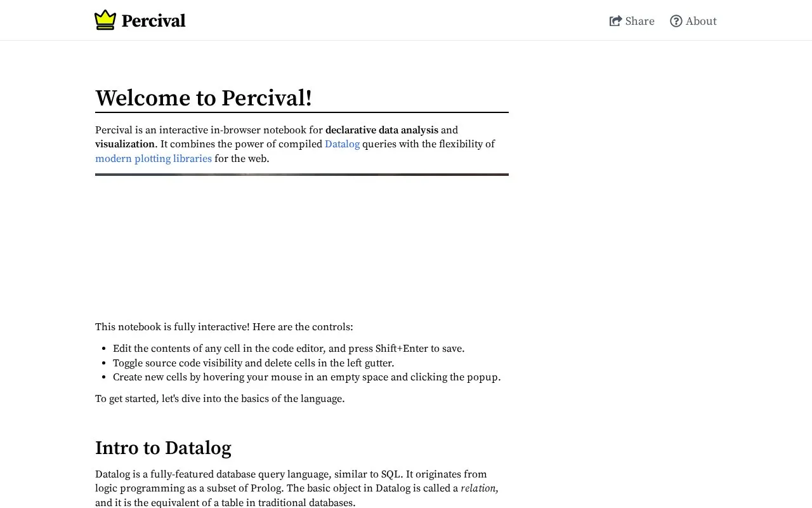
Task: Click the bullet about creating new cells
Action: pos(307,377)
